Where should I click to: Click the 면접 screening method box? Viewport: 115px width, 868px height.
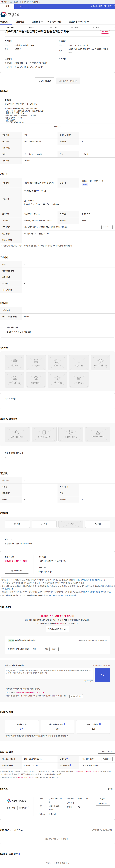pyautogui.click(x=44, y=524)
